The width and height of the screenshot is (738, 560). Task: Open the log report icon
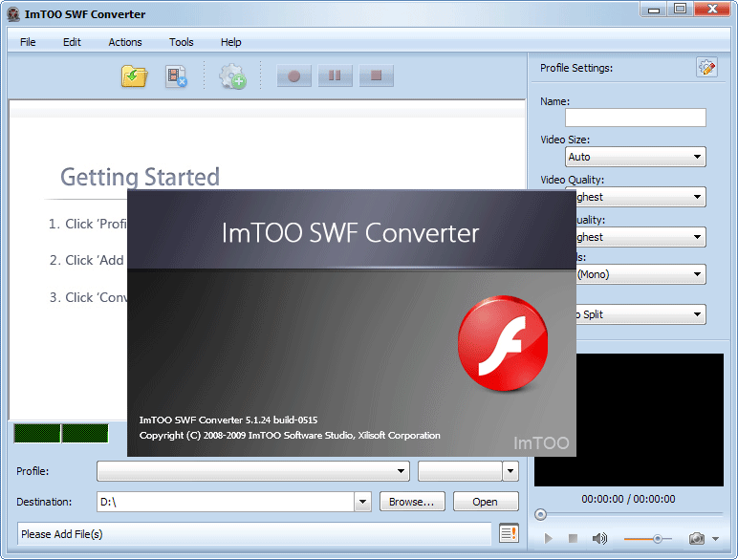pyautogui.click(x=509, y=533)
